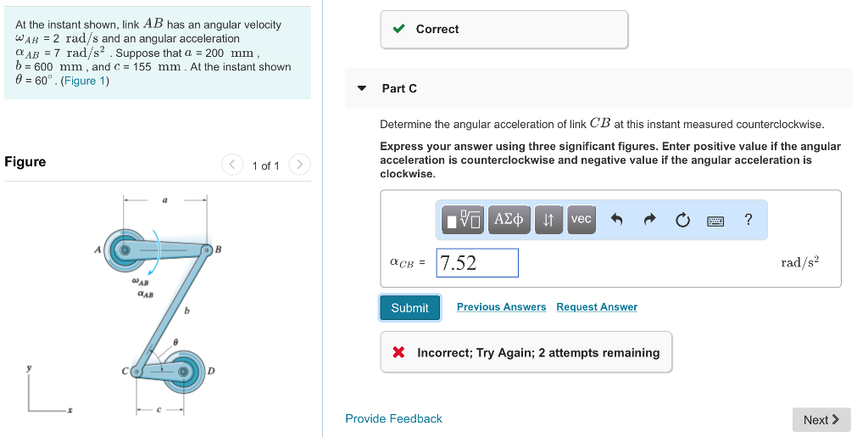Open the Greek symbols ΑΣφ palette
Viewport: 868px width, 437px height.
tap(509, 219)
